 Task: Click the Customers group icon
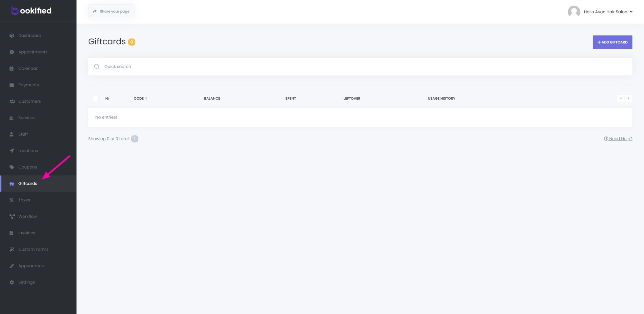(12, 101)
